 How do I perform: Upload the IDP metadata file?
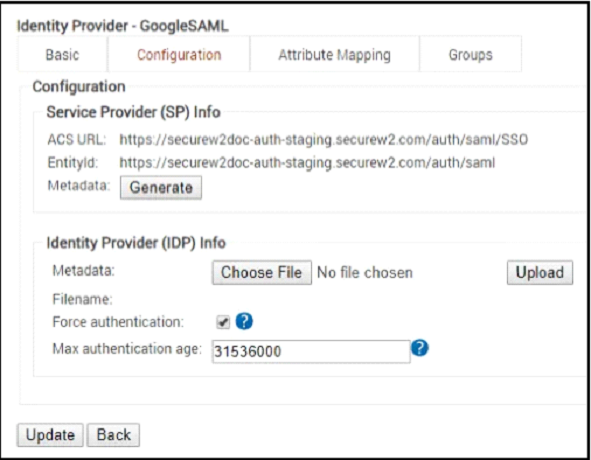click(x=540, y=272)
